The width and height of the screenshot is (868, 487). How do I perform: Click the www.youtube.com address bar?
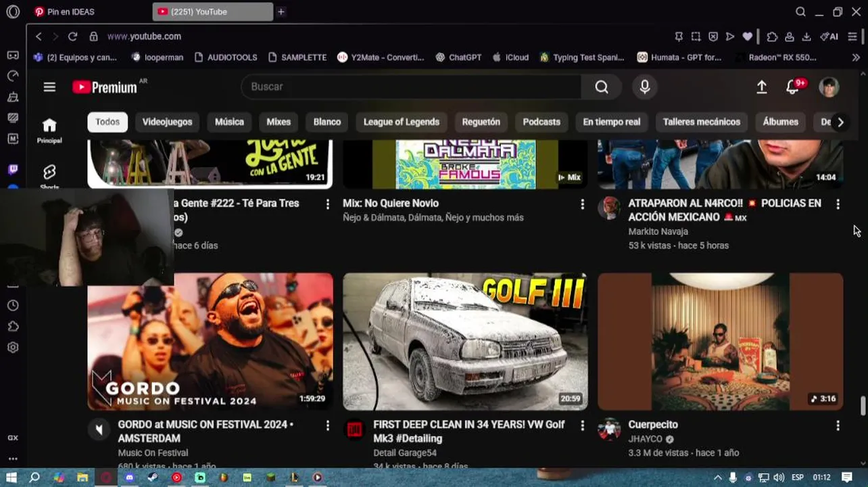pyautogui.click(x=144, y=37)
